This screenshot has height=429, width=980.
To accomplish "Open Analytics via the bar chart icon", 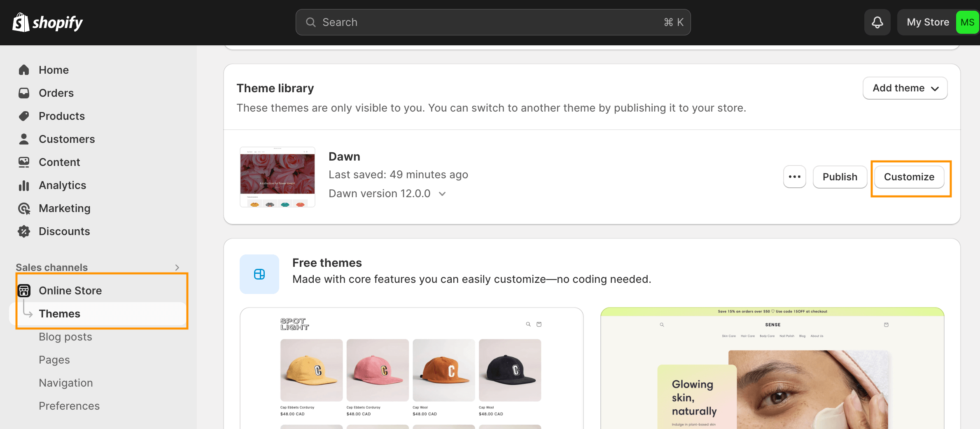I will click(24, 185).
